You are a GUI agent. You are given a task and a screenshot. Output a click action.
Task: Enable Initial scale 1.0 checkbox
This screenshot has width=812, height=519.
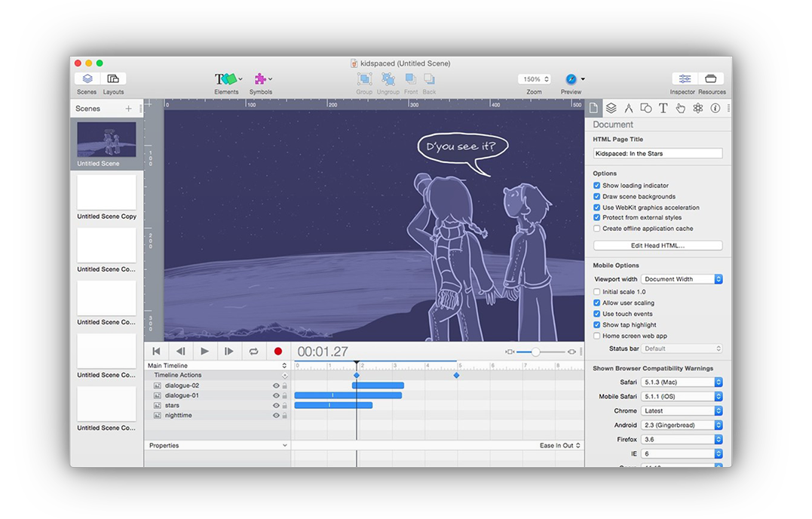[x=596, y=292]
